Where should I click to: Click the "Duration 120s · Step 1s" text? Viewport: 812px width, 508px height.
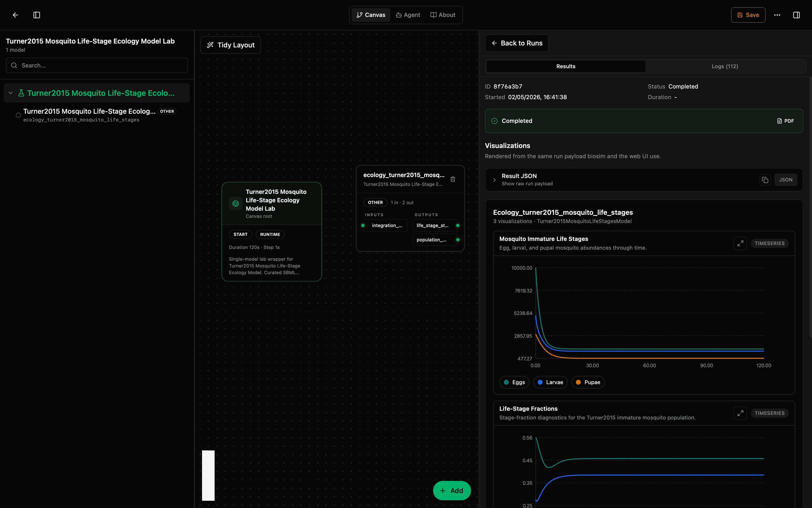point(254,247)
